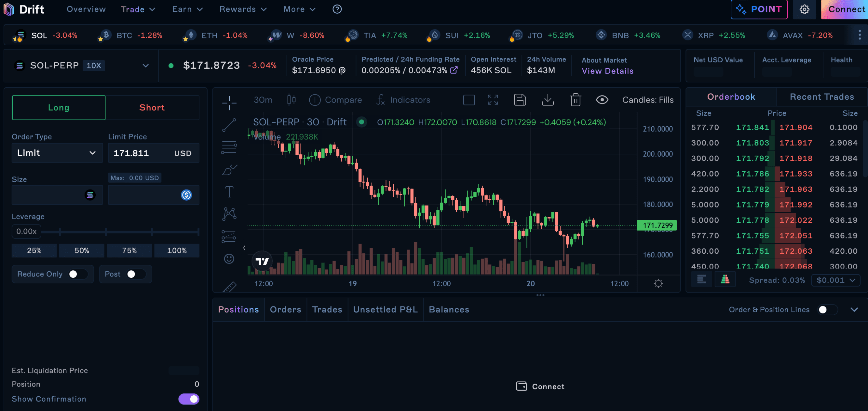Select the trend line drawing tool
This screenshot has width=868, height=411.
coord(229,125)
